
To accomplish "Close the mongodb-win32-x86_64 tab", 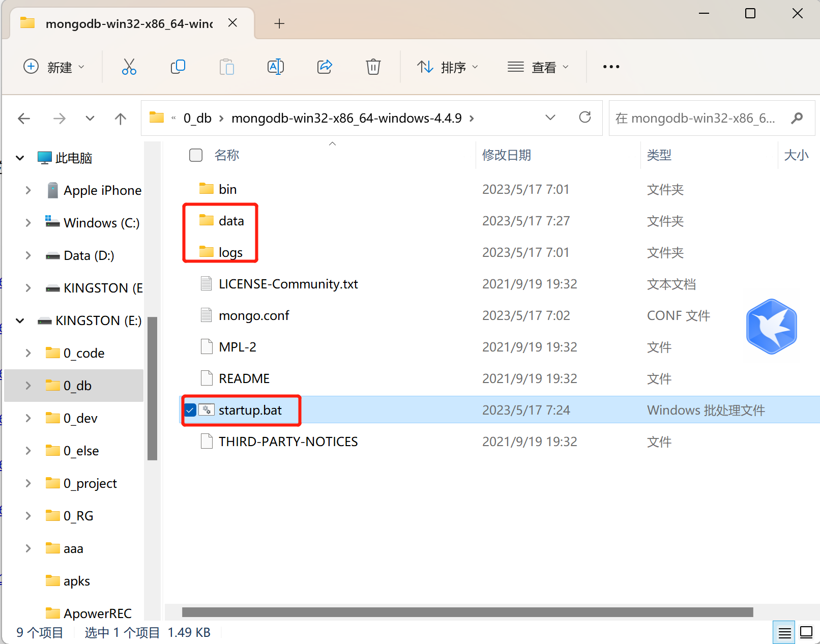I will click(x=232, y=23).
